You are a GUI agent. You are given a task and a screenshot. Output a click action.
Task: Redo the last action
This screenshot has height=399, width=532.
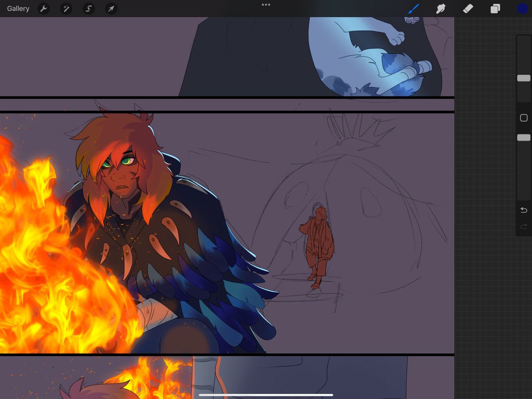pos(524,227)
